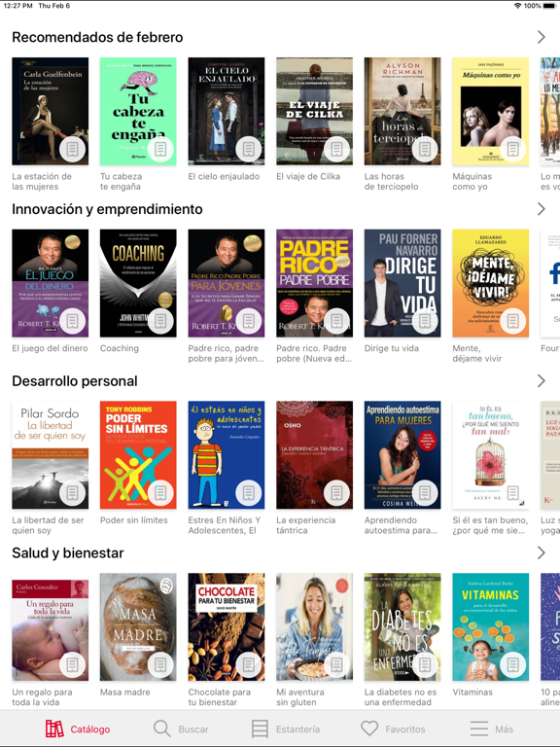The width and height of the screenshot is (560, 747).
Task: Expand Recomendados de febrero section chevron
Action: (x=541, y=37)
